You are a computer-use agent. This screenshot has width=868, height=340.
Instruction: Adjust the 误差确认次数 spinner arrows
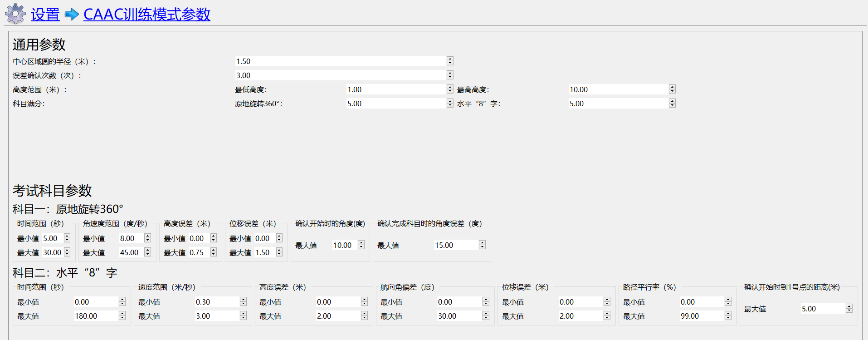click(x=450, y=75)
